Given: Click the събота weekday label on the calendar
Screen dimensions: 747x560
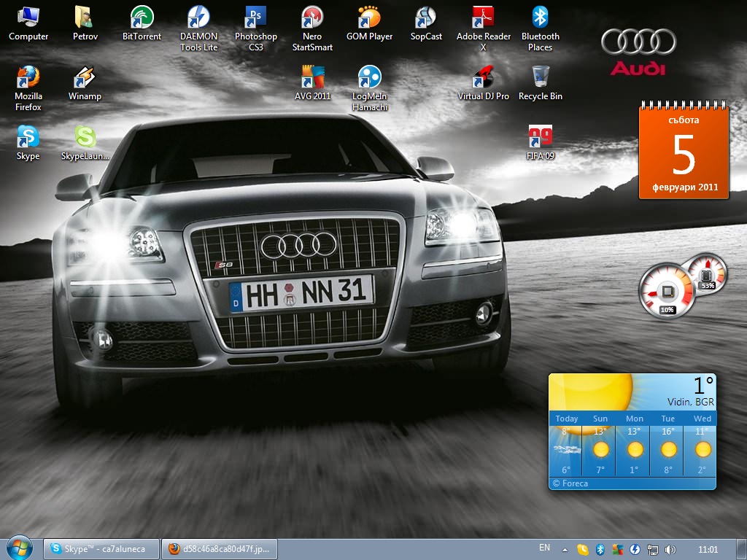Looking at the screenshot, I should [x=684, y=120].
